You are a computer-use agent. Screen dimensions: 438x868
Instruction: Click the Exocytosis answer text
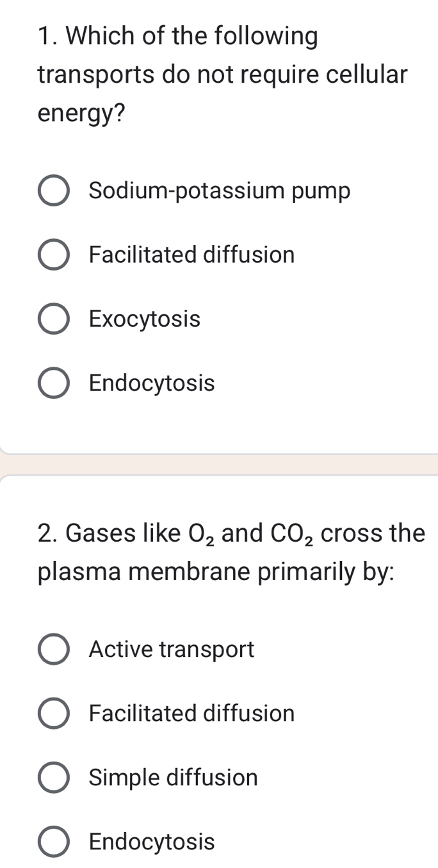click(x=145, y=319)
